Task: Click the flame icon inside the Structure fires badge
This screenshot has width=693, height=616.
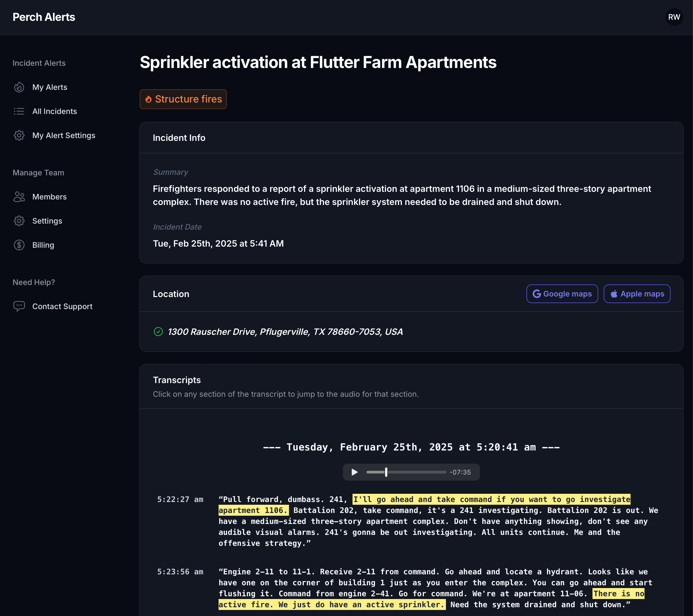Action: [149, 99]
